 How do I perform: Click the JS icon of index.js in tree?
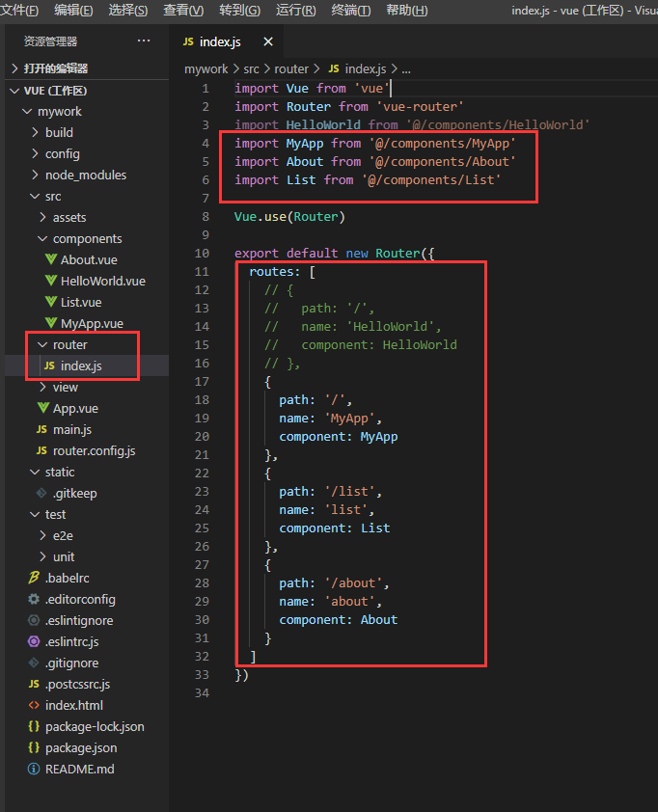[x=50, y=365]
